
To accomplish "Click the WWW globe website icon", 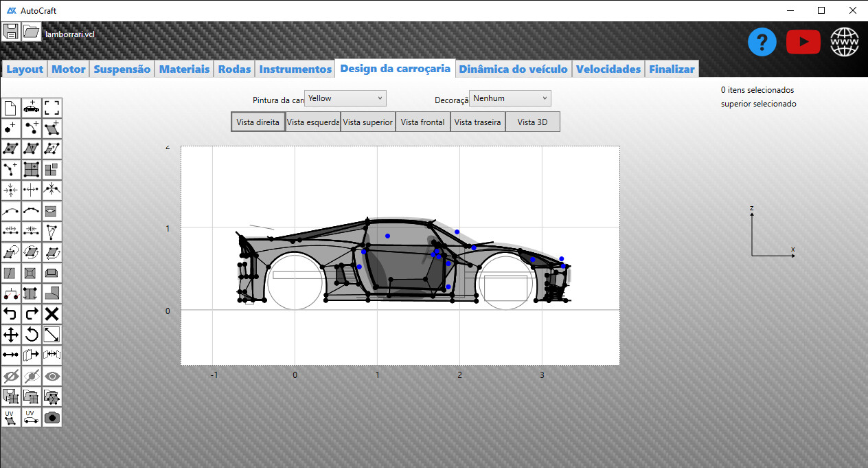I will [x=844, y=43].
